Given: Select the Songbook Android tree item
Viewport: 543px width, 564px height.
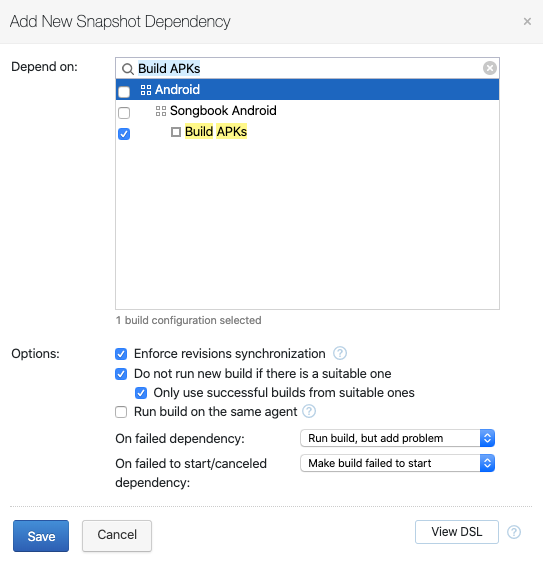Looking at the screenshot, I should [x=223, y=111].
